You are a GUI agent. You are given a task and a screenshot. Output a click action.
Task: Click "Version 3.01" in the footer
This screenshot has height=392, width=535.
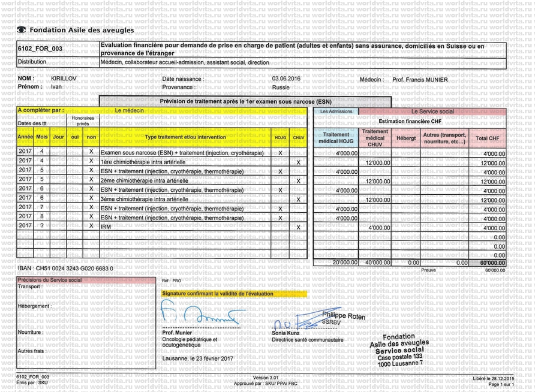tap(266, 378)
